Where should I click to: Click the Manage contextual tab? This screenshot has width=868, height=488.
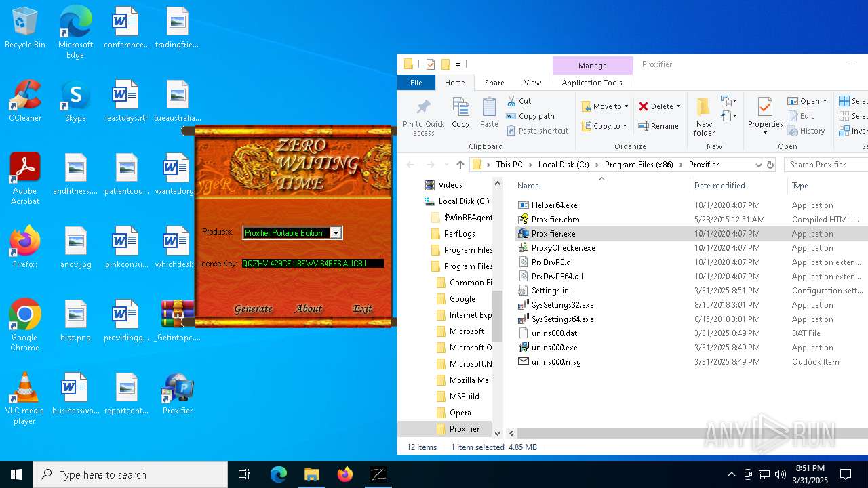[592, 66]
